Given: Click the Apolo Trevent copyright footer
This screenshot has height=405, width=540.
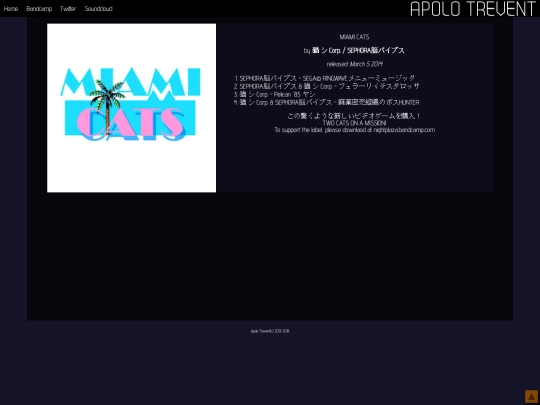Looking at the screenshot, I should (270, 331).
